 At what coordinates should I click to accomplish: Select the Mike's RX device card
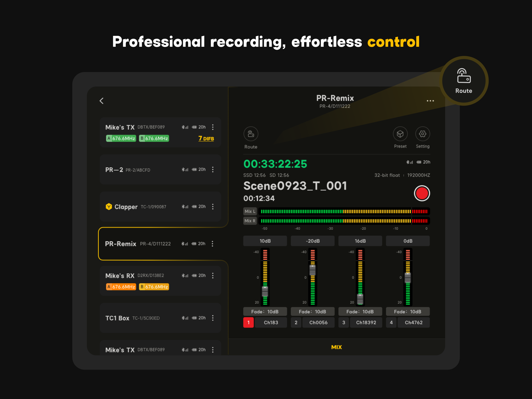160,281
